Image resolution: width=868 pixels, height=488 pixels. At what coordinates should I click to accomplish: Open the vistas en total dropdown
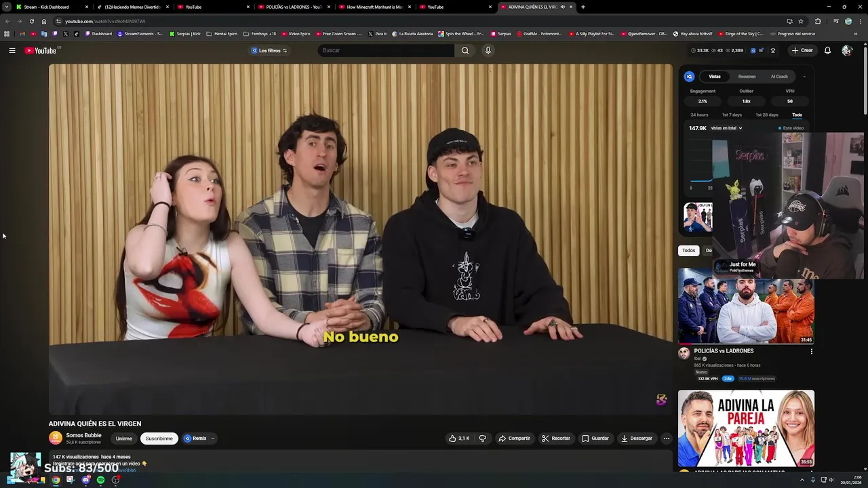[x=726, y=128]
